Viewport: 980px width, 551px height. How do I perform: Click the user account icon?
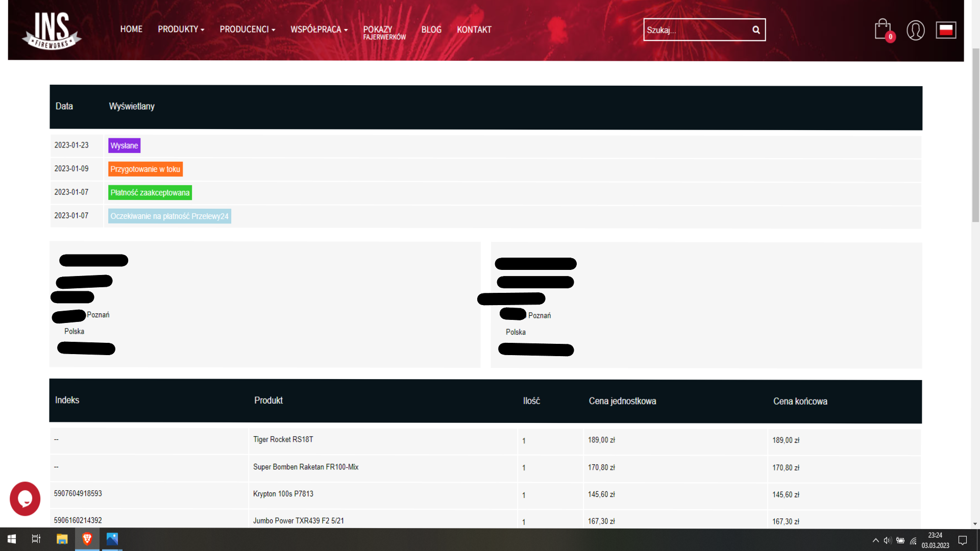click(x=915, y=30)
